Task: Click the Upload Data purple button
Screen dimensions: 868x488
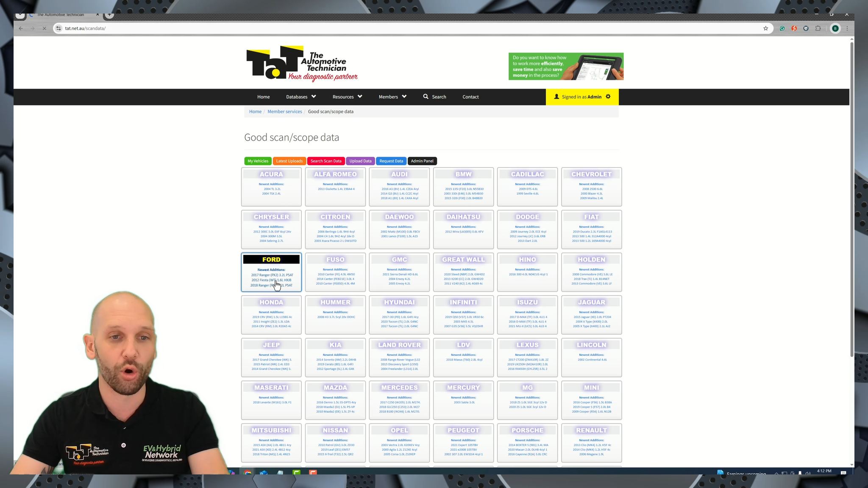Action: [x=360, y=161]
